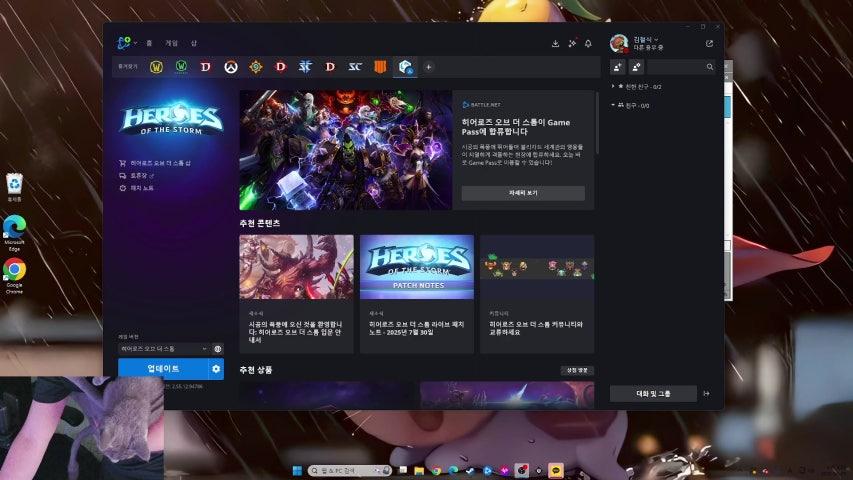Open the Heroes of the Storm shop link
This screenshot has height=480, width=853.
[x=155, y=163]
